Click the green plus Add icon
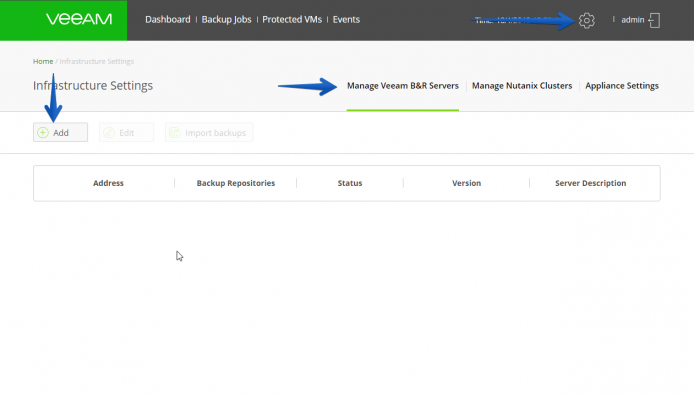Viewport: 694px width, 395px height. (43, 132)
